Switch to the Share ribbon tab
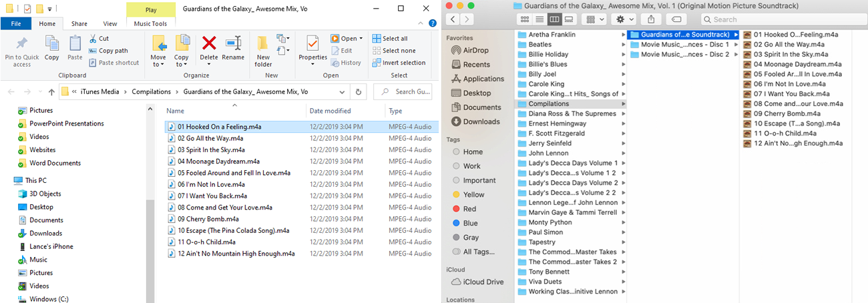The width and height of the screenshot is (868, 303). [79, 23]
